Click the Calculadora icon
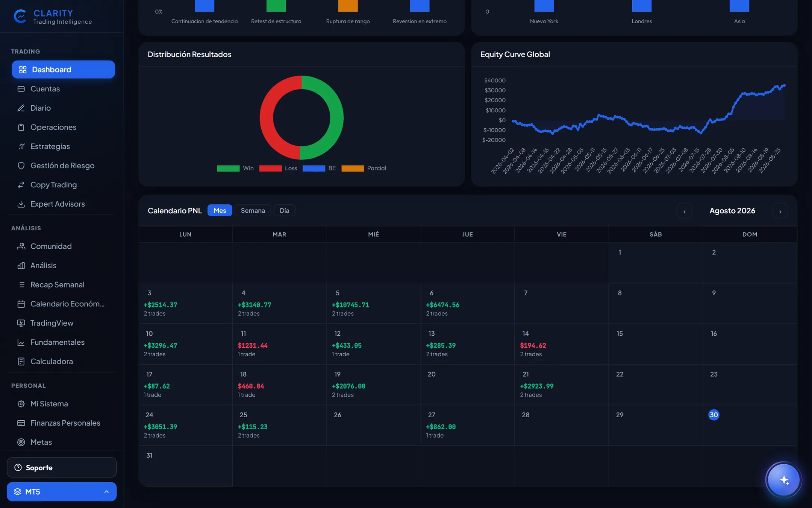This screenshot has height=508, width=812. [x=21, y=361]
